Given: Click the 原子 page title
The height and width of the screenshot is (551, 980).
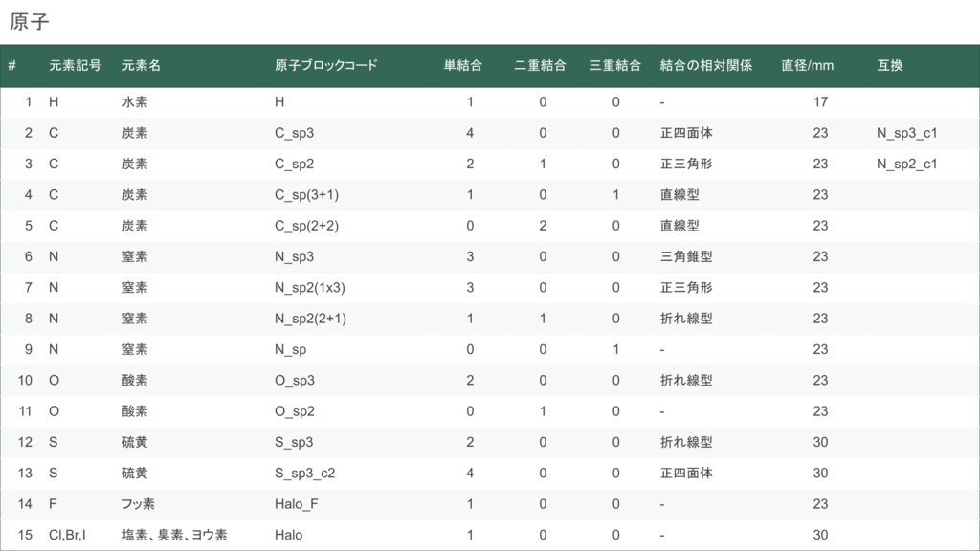Looking at the screenshot, I should click(29, 21).
